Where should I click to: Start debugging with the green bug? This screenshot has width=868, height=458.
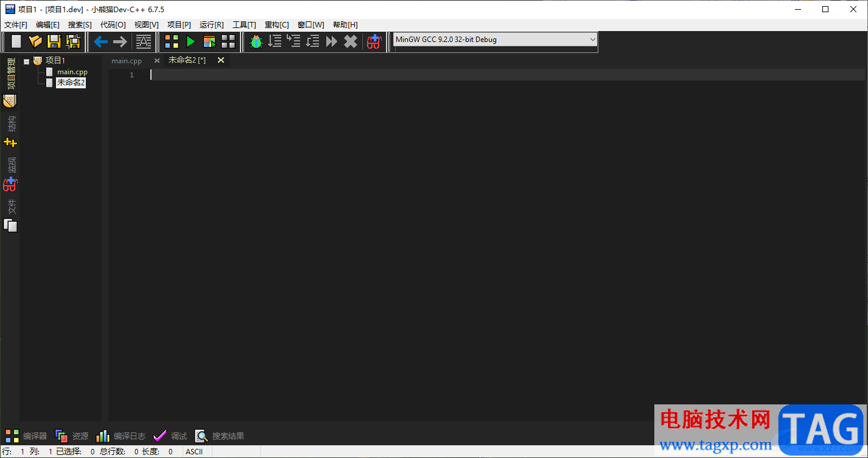point(256,41)
